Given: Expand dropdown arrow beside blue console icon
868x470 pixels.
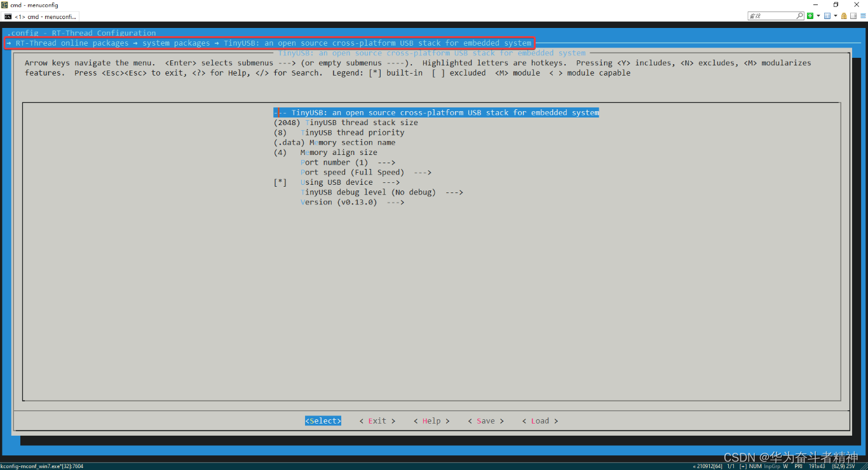Looking at the screenshot, I should click(836, 16).
